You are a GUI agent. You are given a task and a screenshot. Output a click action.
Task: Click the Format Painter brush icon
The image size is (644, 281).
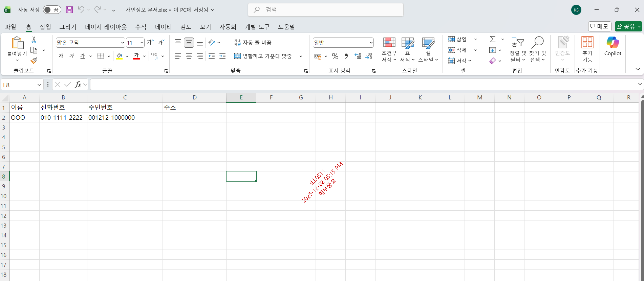(x=34, y=61)
